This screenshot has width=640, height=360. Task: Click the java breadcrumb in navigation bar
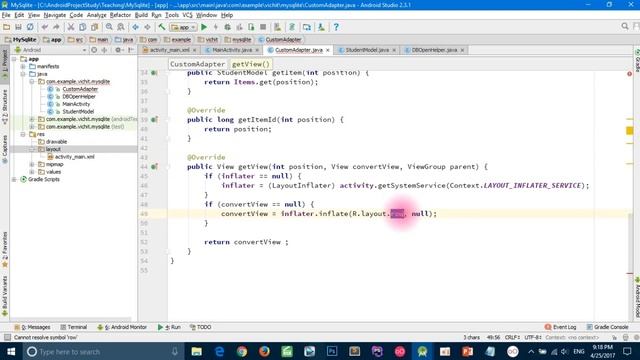coord(124,40)
